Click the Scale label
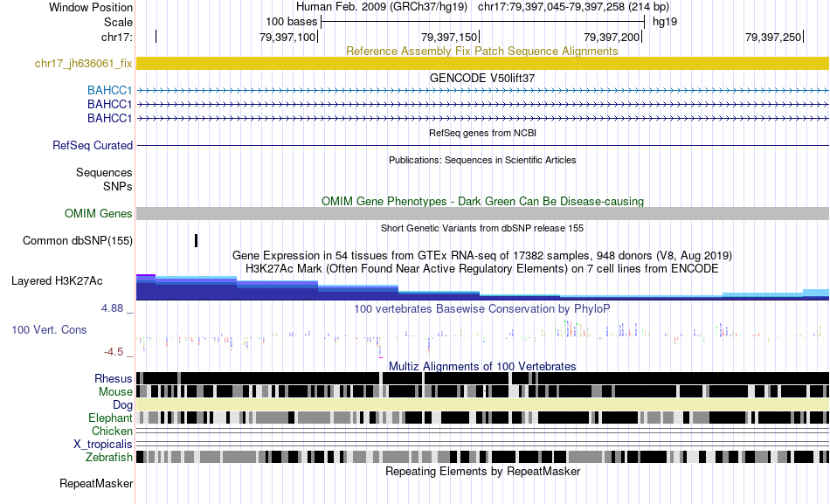The width and height of the screenshot is (830, 504). point(118,22)
